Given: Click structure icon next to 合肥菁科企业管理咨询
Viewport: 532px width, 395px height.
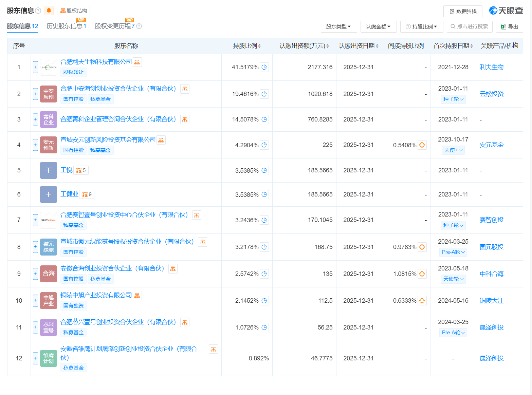Looking at the screenshot, I should pos(185,119).
